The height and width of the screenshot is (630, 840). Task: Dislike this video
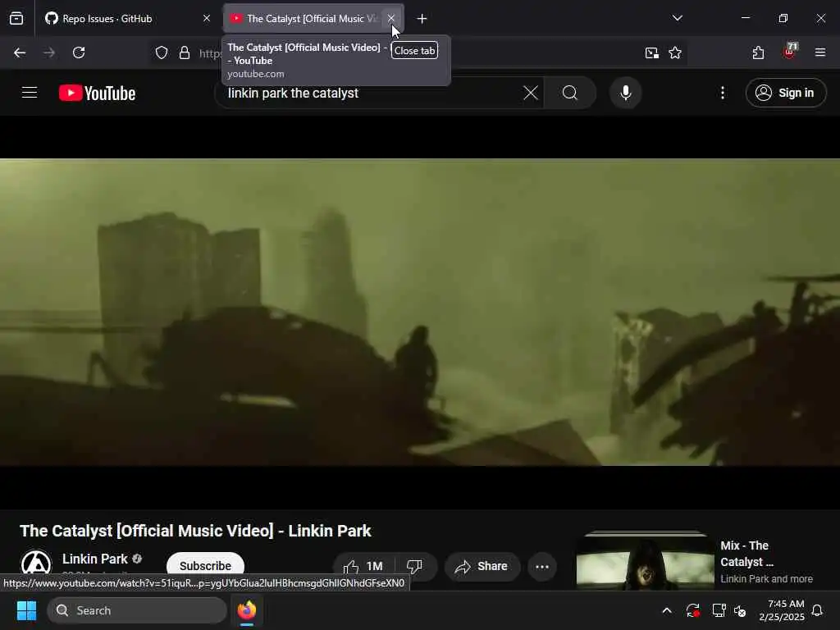pos(414,566)
